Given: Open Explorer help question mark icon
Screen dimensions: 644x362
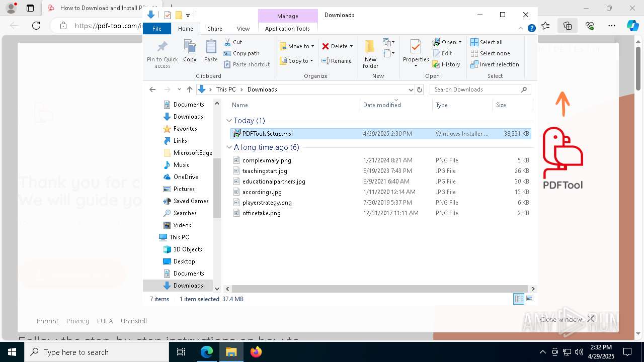Looking at the screenshot, I should click(x=531, y=29).
